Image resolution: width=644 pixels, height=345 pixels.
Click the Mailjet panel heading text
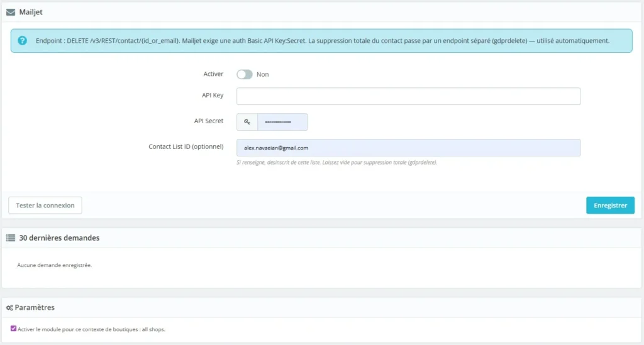pyautogui.click(x=31, y=13)
